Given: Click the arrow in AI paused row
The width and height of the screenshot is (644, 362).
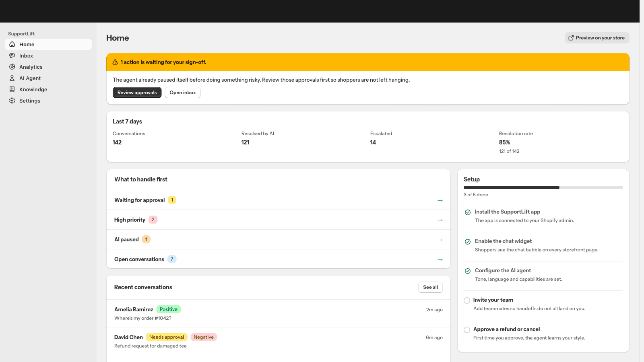Looking at the screenshot, I should click(x=440, y=240).
